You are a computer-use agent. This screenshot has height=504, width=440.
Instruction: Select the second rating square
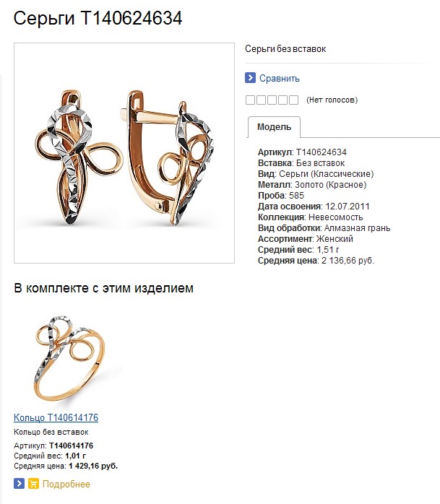coord(261,100)
